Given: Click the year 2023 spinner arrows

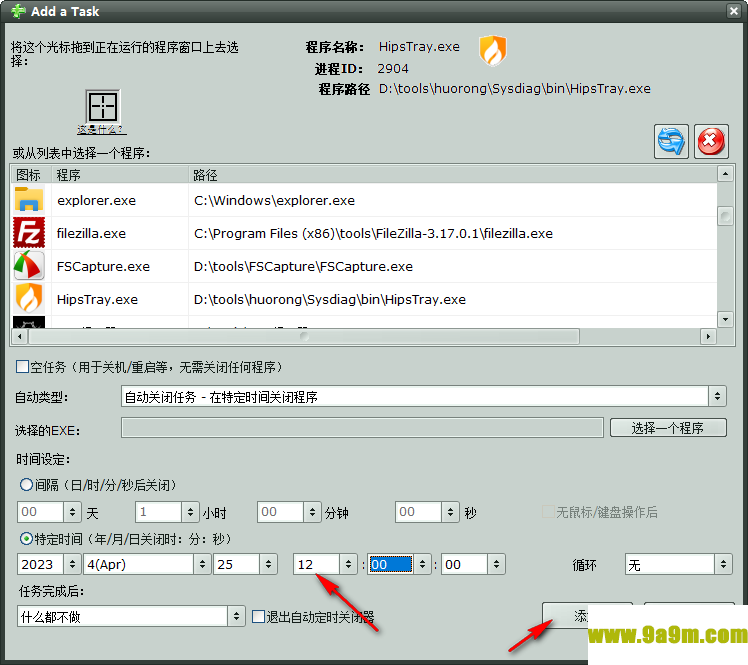Looking at the screenshot, I should 72,564.
